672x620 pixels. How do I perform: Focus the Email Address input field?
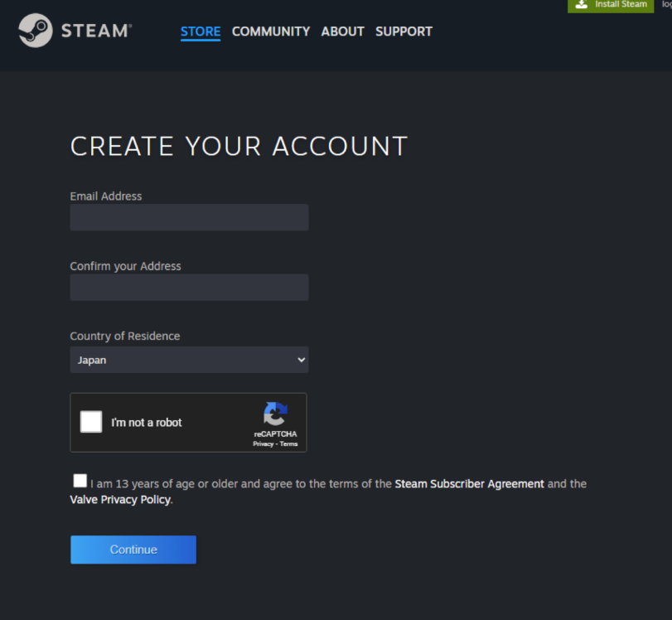(x=189, y=217)
